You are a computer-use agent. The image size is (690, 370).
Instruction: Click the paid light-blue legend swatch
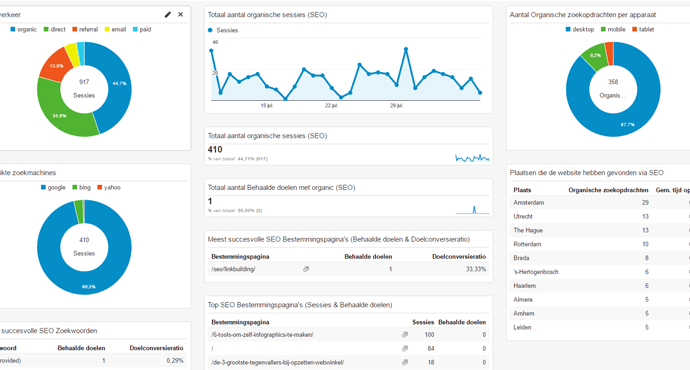pos(136,29)
